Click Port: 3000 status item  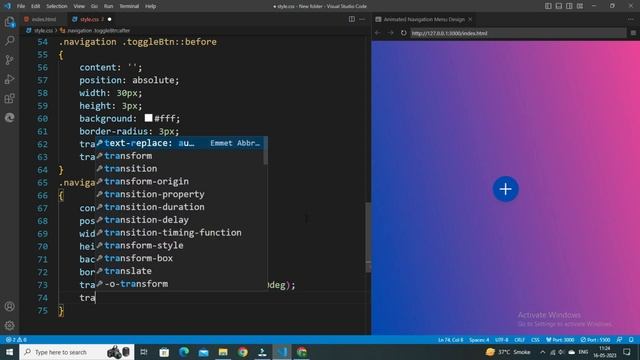tap(560, 340)
